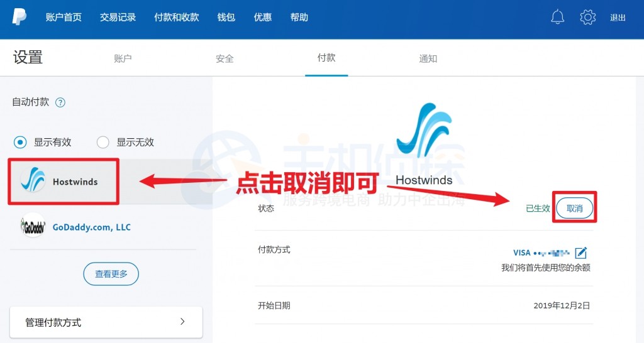The height and width of the screenshot is (343, 644).
Task: Click Hostwinds title under the large logo
Action: (x=424, y=180)
